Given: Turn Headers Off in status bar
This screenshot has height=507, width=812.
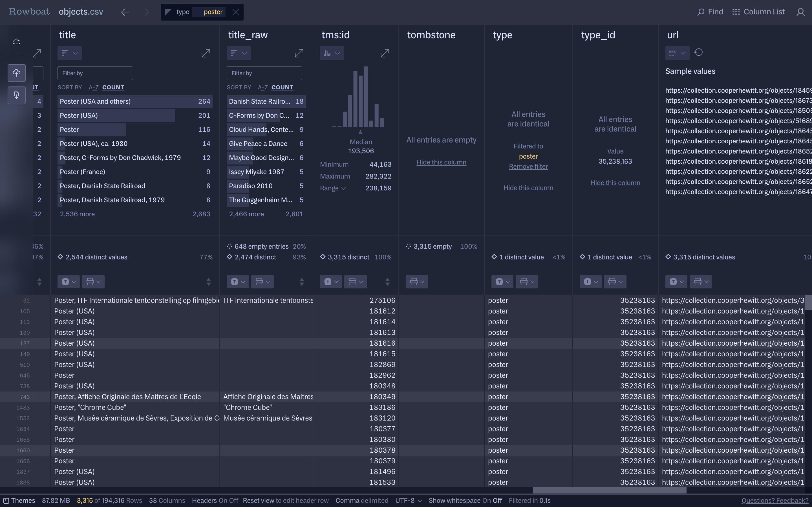Looking at the screenshot, I should pos(233,500).
